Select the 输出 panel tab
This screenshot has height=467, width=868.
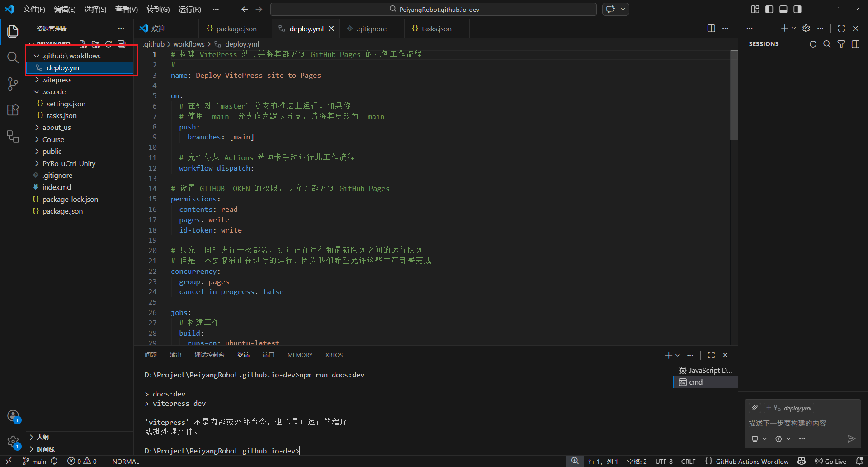point(175,355)
